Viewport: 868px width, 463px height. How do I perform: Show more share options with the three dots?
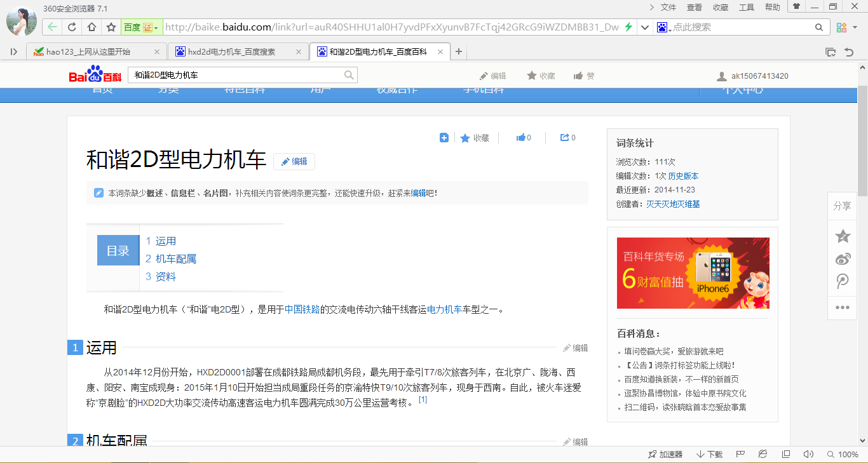[x=843, y=307]
